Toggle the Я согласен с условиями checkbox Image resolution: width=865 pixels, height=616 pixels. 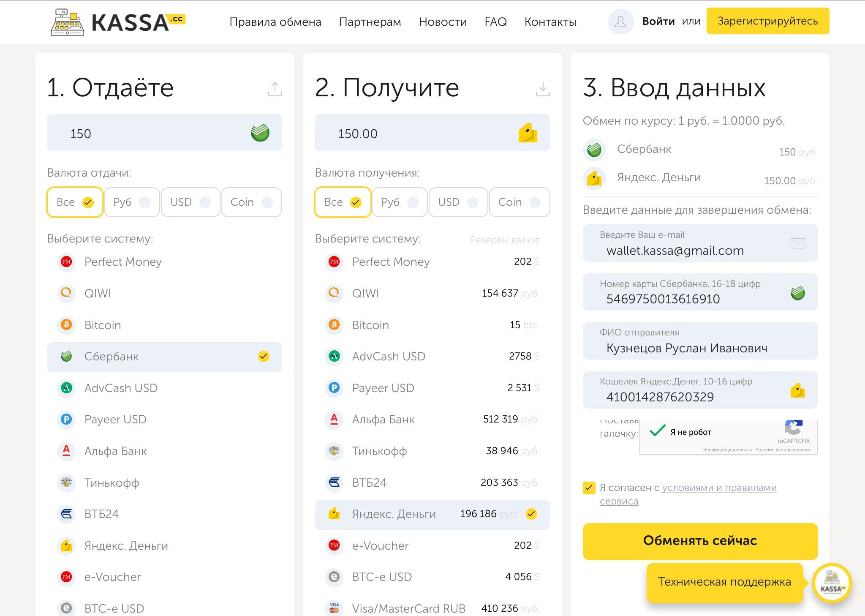point(589,488)
